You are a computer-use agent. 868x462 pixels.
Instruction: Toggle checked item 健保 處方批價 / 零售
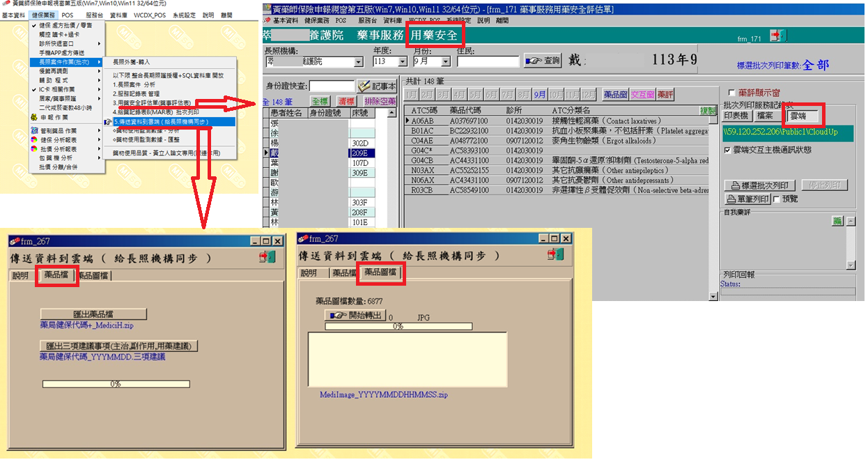coord(67,25)
